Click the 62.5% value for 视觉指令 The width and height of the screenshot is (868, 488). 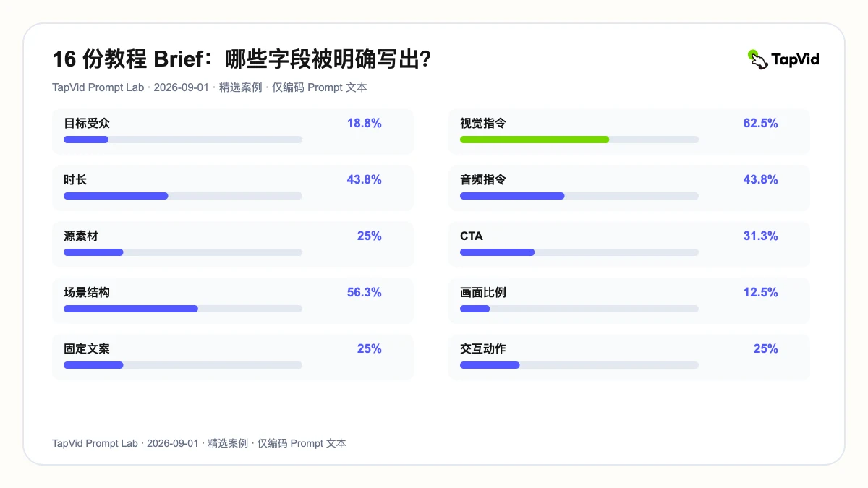point(761,124)
